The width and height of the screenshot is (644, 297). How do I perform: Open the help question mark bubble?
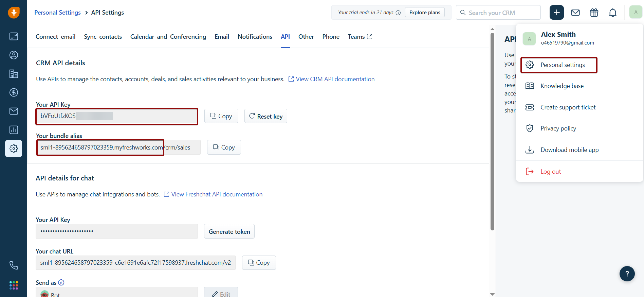coord(627,274)
